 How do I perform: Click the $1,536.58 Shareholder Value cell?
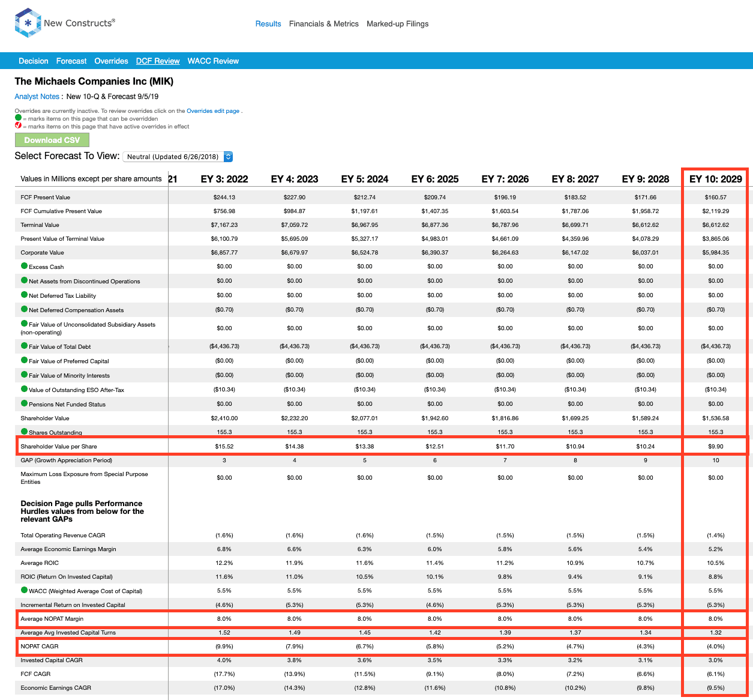pyautogui.click(x=716, y=418)
